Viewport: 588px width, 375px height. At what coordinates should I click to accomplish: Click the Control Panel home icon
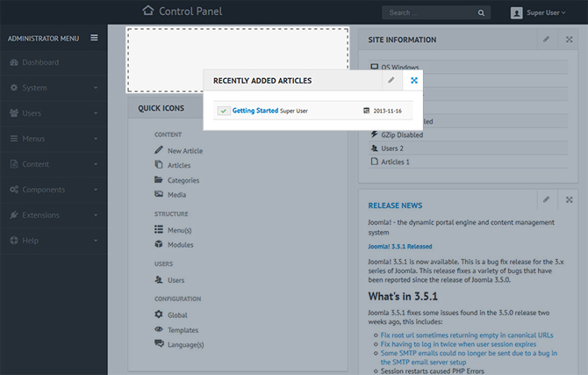(x=148, y=11)
